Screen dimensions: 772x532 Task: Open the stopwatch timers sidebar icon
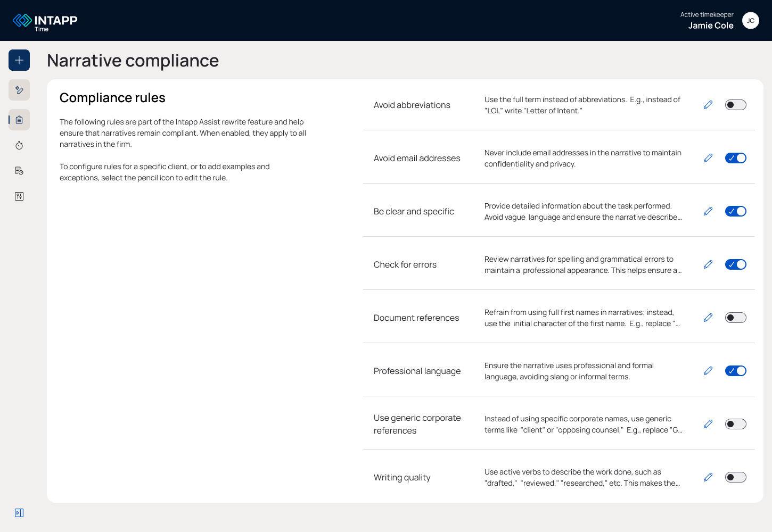pyautogui.click(x=19, y=145)
